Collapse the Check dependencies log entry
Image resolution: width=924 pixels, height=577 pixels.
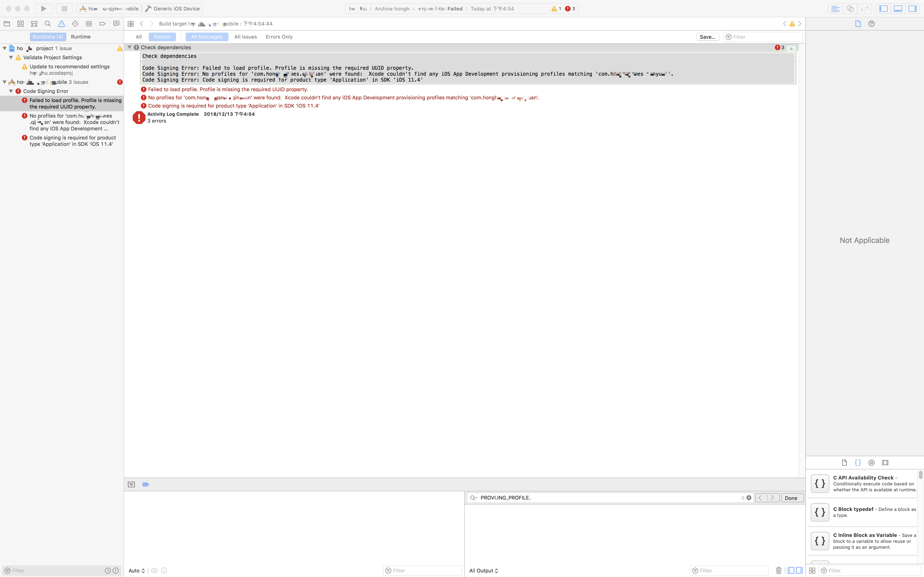(130, 47)
